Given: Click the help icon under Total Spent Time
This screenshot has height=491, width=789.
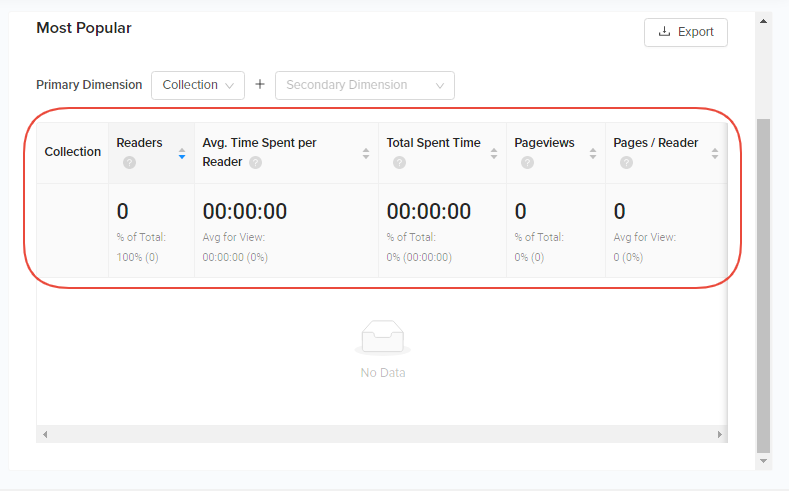Looking at the screenshot, I should point(400,163).
